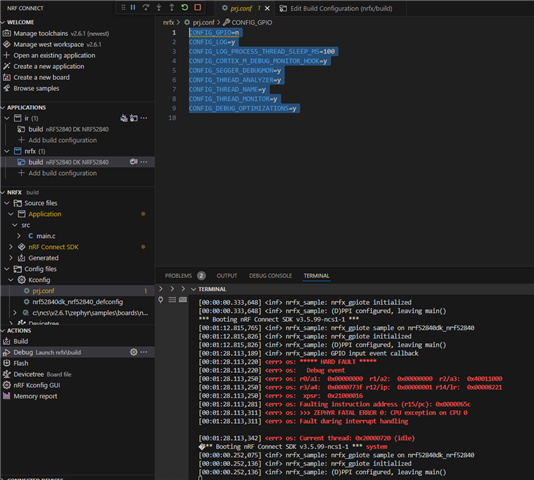Collapse the nrfx application node
Image resolution: width=534 pixels, height=480 pixels.
point(7,151)
